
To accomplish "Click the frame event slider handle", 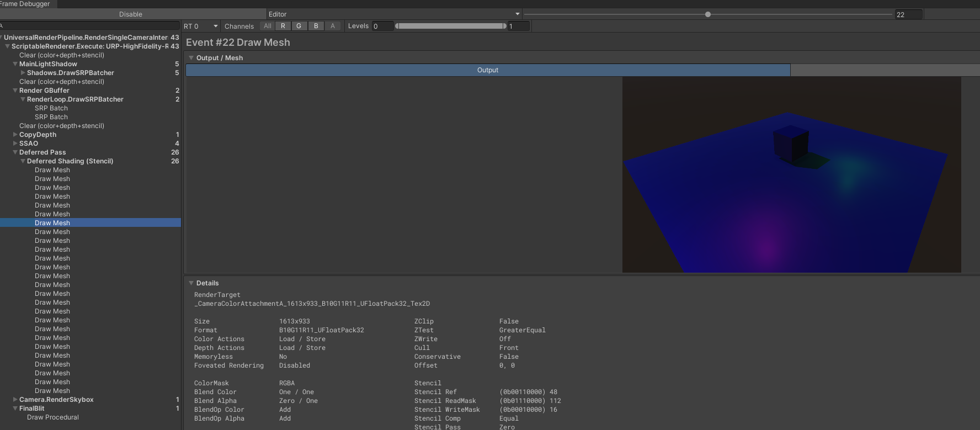I will point(708,14).
